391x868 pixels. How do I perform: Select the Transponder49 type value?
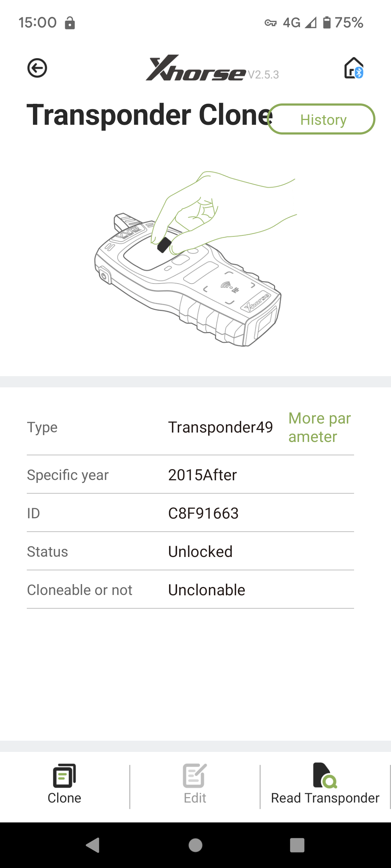point(220,427)
